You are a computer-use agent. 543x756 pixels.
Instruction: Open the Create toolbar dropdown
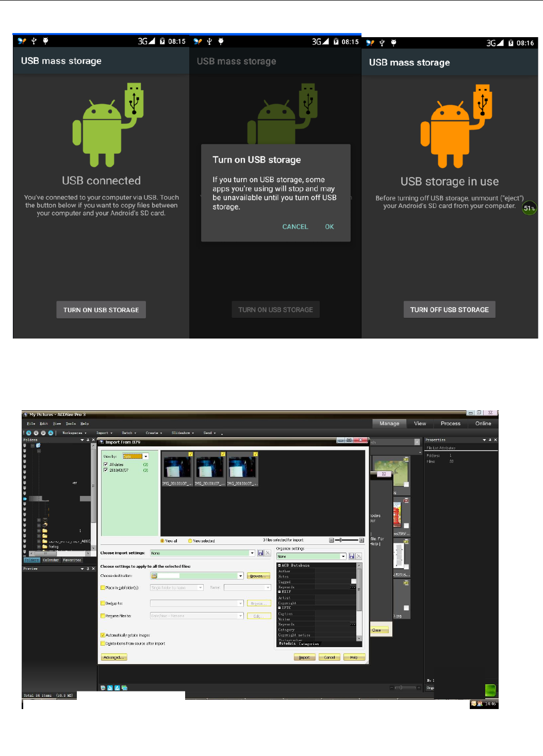click(154, 433)
